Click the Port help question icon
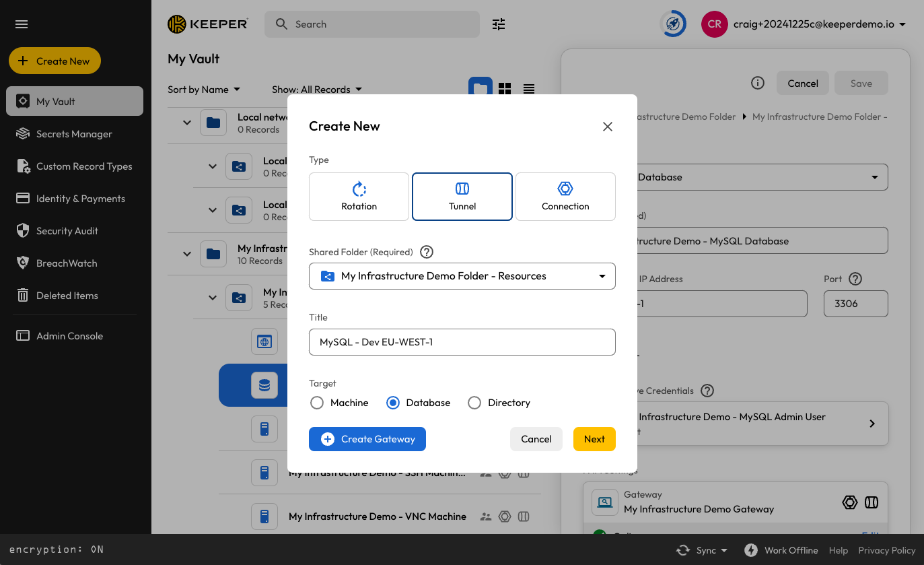Viewport: 924px width, 565px height. click(855, 279)
